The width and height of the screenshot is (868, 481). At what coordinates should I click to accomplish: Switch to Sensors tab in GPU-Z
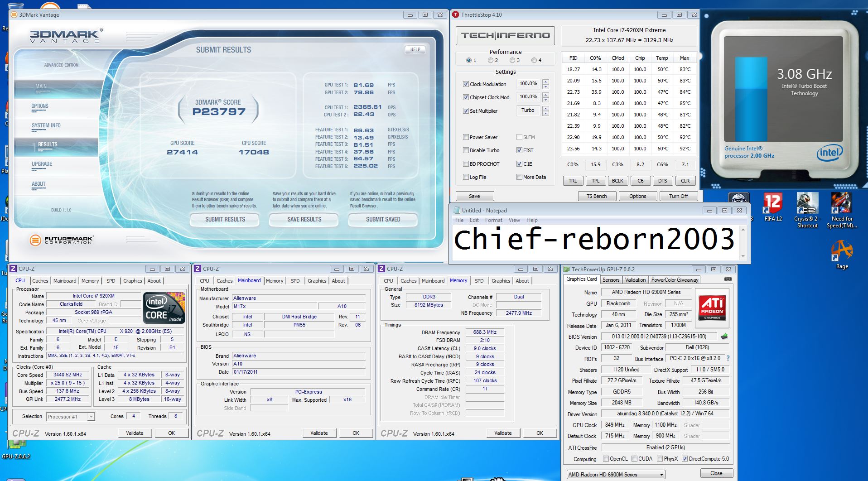click(x=611, y=280)
